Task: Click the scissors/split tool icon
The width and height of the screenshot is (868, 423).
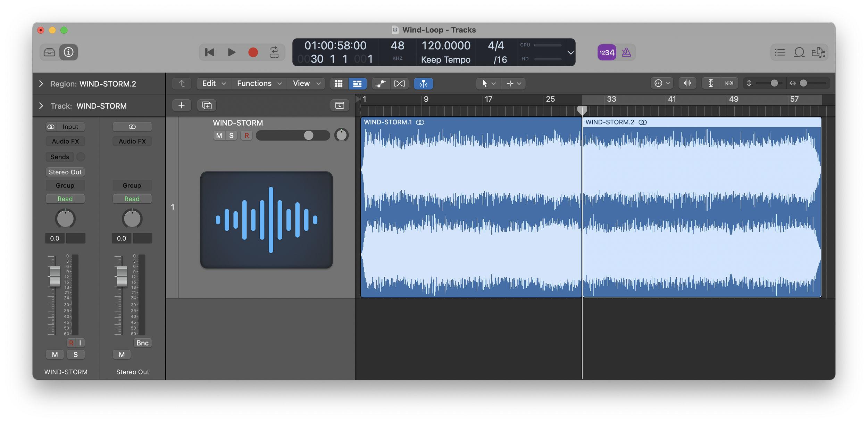Action: (423, 84)
